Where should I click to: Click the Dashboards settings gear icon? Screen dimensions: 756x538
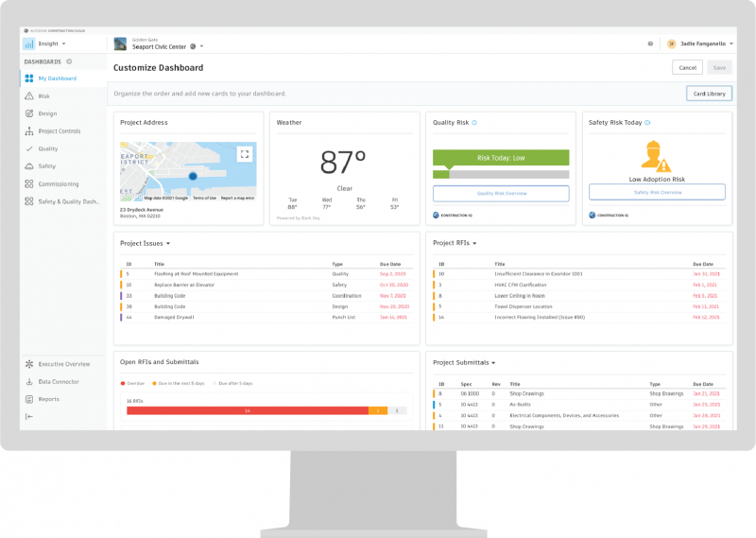coord(69,61)
